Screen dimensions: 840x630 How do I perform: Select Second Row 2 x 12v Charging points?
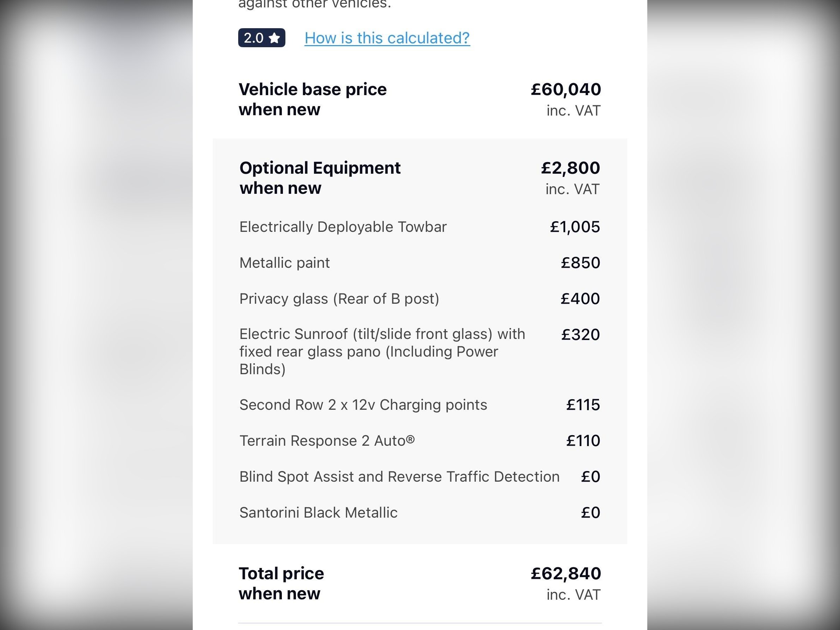click(x=363, y=405)
